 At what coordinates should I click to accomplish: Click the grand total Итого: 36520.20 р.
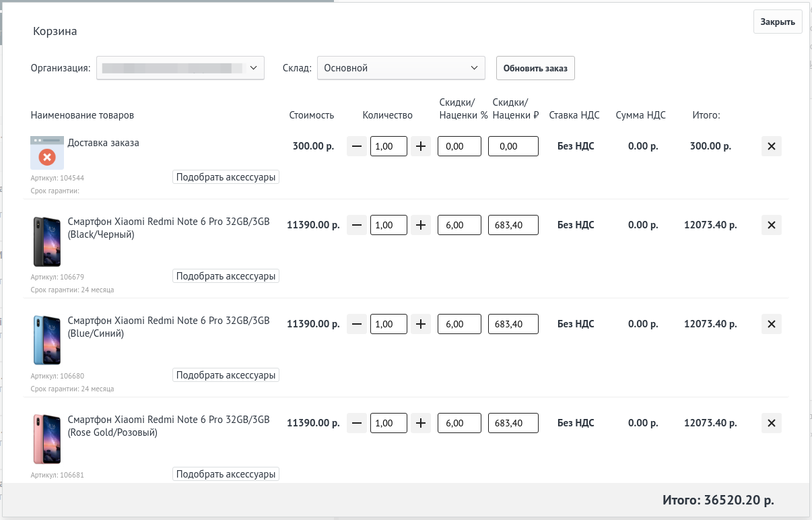(718, 501)
